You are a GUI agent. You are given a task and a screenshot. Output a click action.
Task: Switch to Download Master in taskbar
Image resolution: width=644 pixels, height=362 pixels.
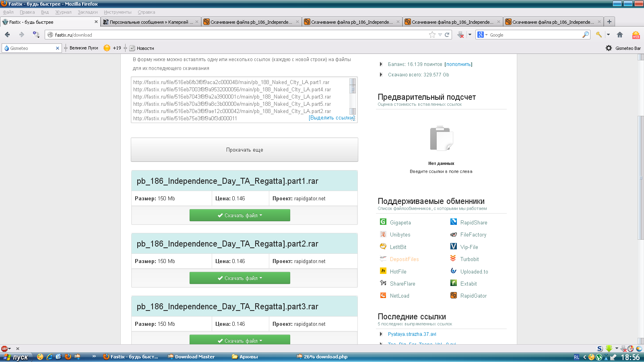[191, 357]
